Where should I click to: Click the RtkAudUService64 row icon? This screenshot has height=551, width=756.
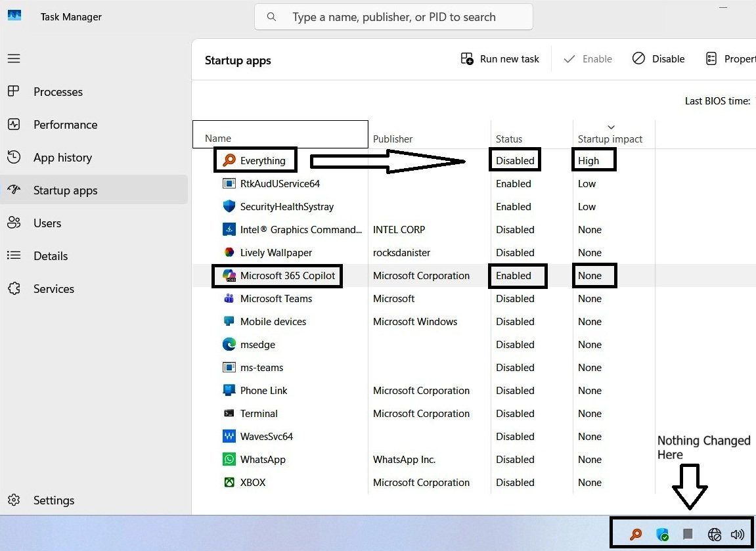[229, 183]
